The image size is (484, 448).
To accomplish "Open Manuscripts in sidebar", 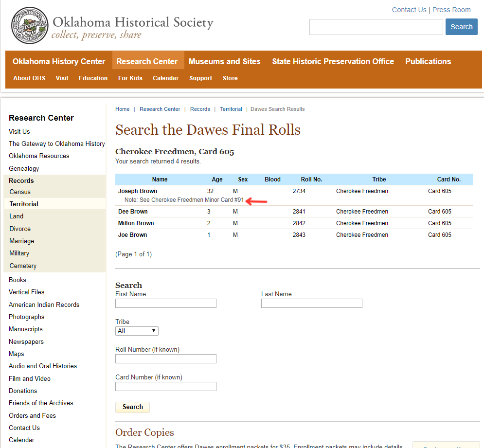I will [26, 329].
